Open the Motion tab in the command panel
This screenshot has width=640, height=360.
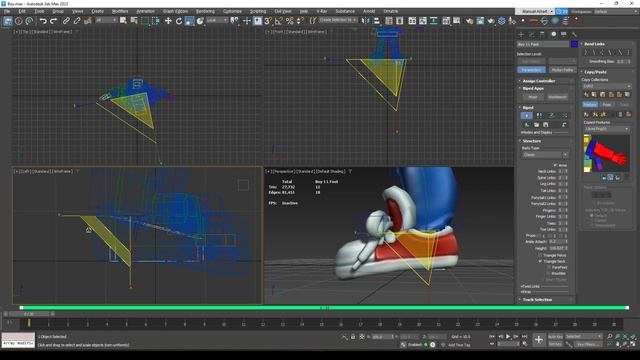pyautogui.click(x=553, y=34)
